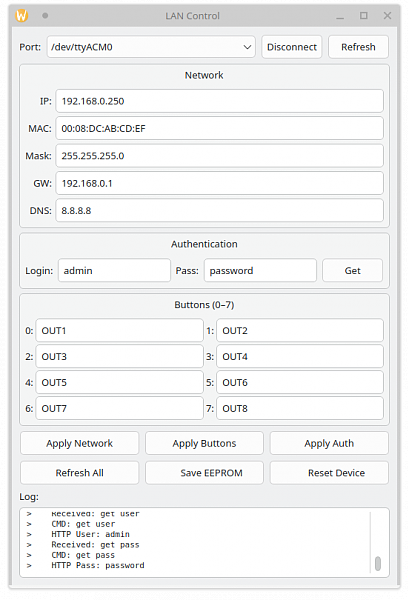Click into the Login field containing admin
Screen dimensions: 409x600
pyautogui.click(x=114, y=271)
